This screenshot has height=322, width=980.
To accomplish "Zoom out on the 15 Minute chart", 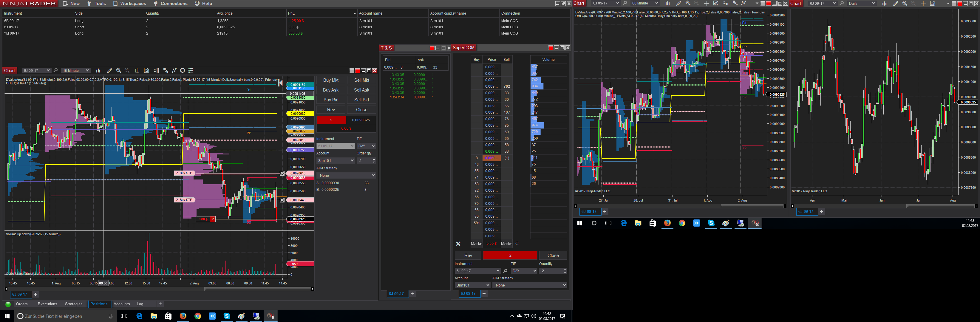I will coord(127,71).
